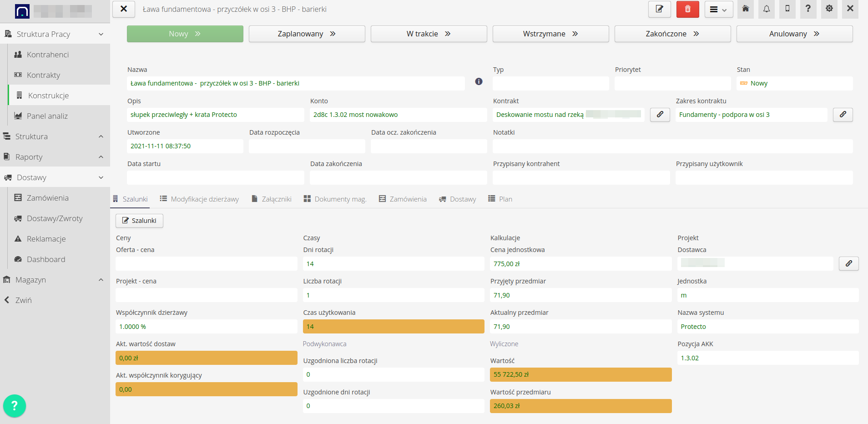Click the Szalunki edit button
This screenshot has height=424, width=868.
pos(139,221)
